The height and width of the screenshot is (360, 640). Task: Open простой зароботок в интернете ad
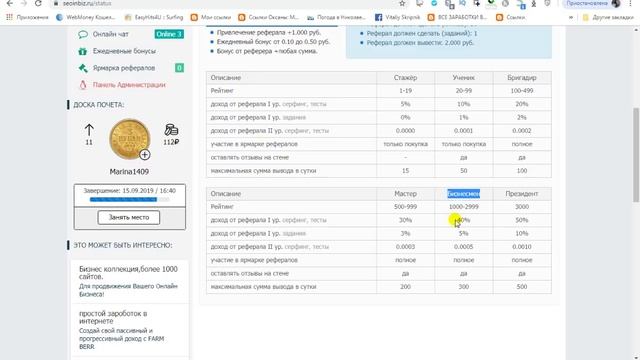113,317
